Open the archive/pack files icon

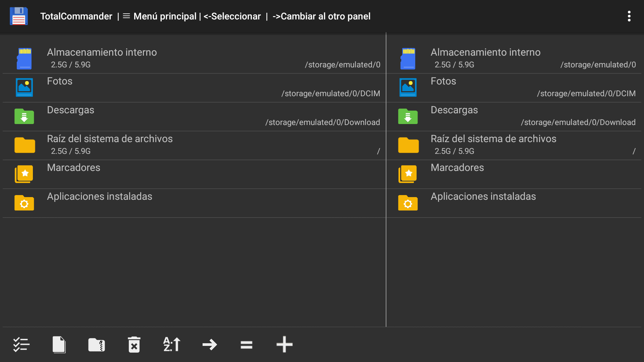96,344
